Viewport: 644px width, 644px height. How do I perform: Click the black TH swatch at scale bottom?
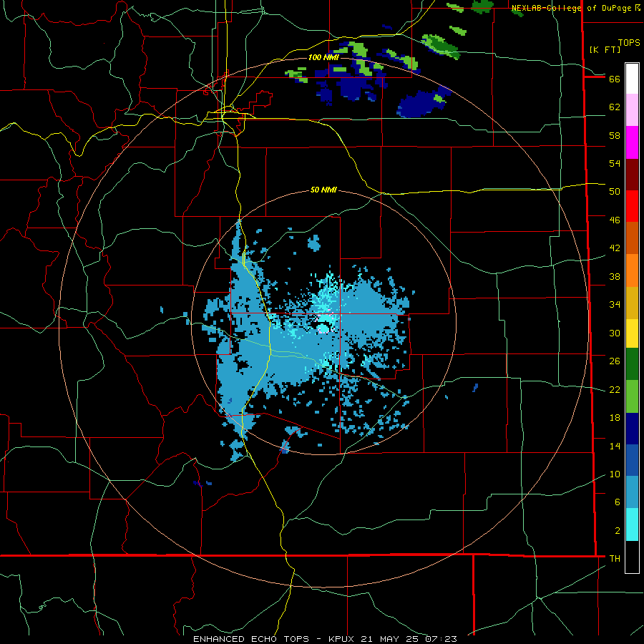632,557
